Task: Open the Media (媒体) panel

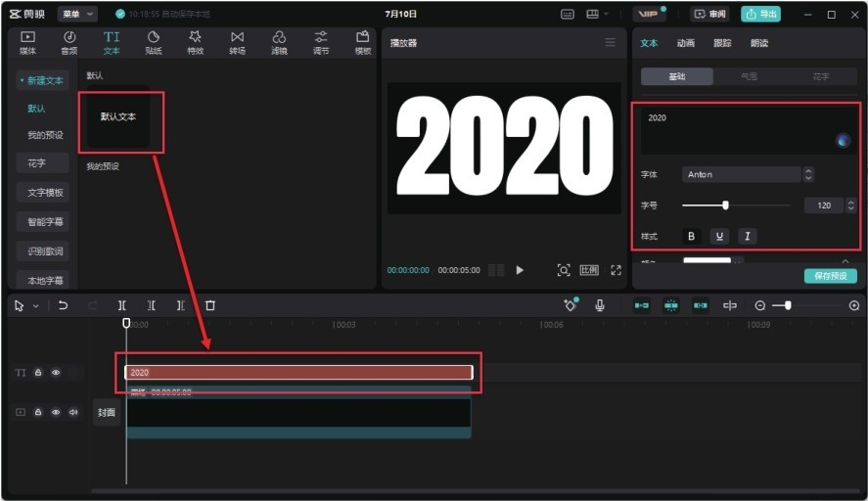Action: [27, 43]
